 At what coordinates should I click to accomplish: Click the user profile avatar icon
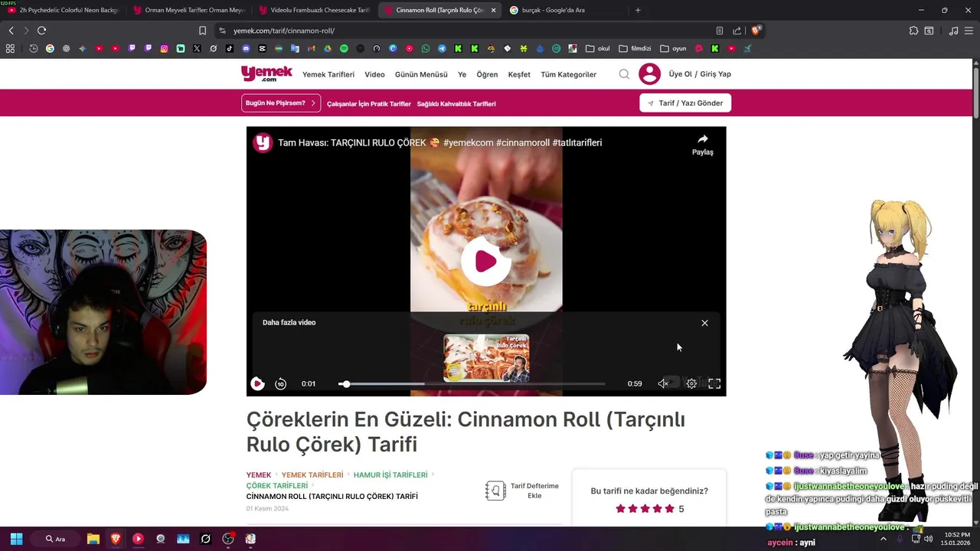[x=649, y=74]
